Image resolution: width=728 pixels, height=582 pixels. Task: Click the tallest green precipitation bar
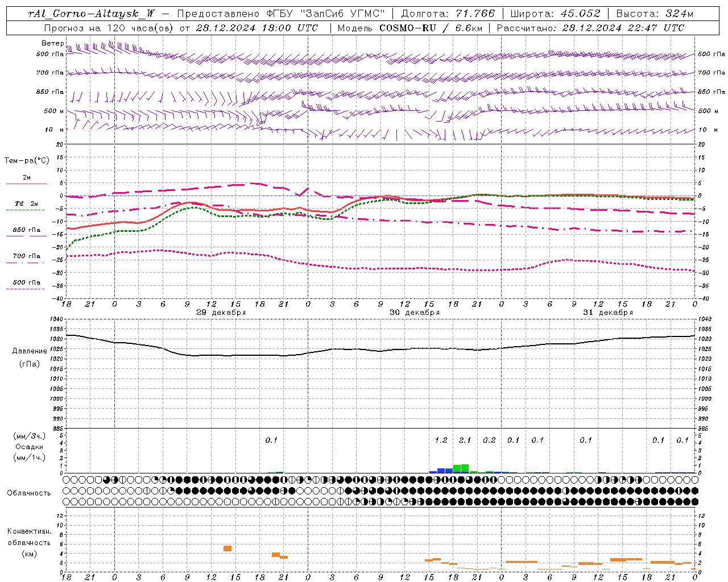click(x=465, y=468)
